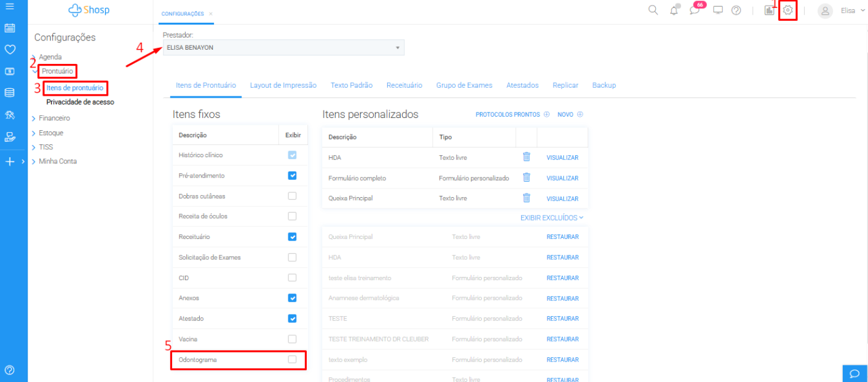
Task: Expand the Financeiro settings section
Action: click(54, 118)
